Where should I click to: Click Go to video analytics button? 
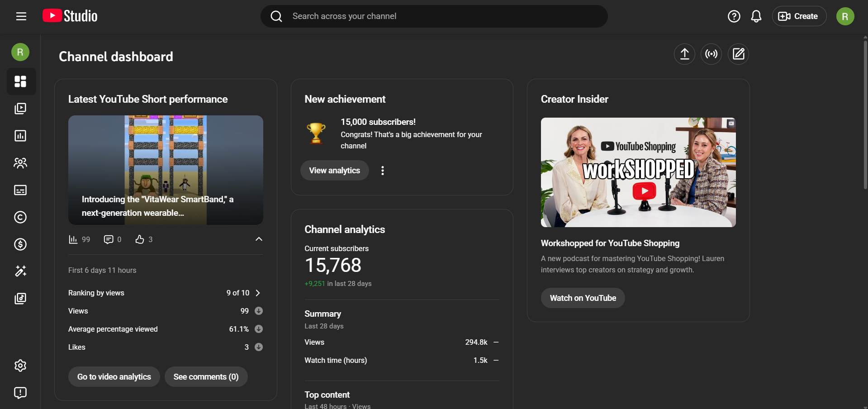pos(114,377)
